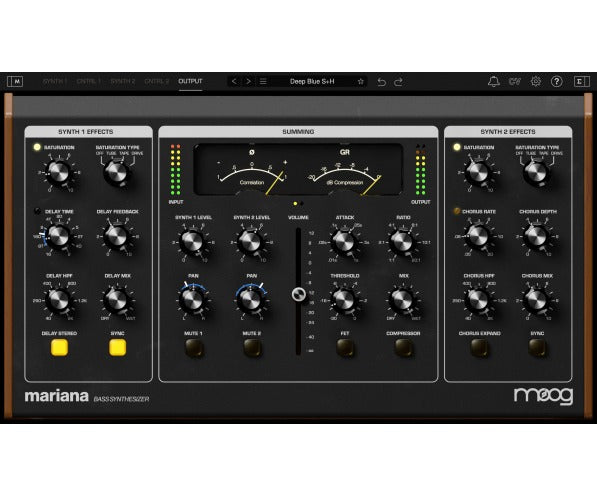Toggle the Synth 1 delay Sync button
Screen dimensions: 597x497
tap(118, 348)
